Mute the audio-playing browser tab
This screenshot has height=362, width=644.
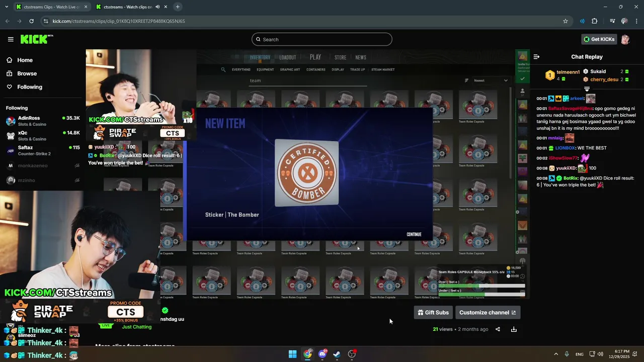(x=157, y=7)
